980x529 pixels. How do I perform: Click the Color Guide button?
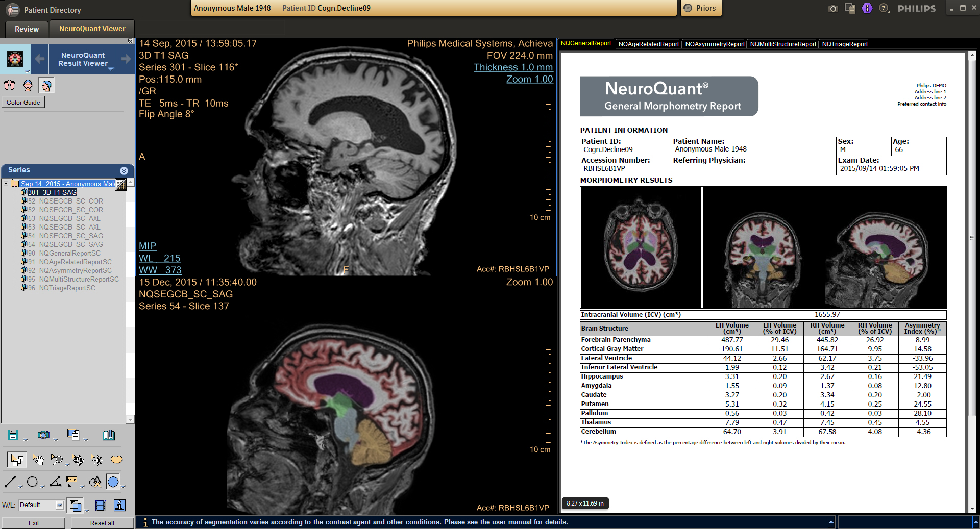[23, 103]
